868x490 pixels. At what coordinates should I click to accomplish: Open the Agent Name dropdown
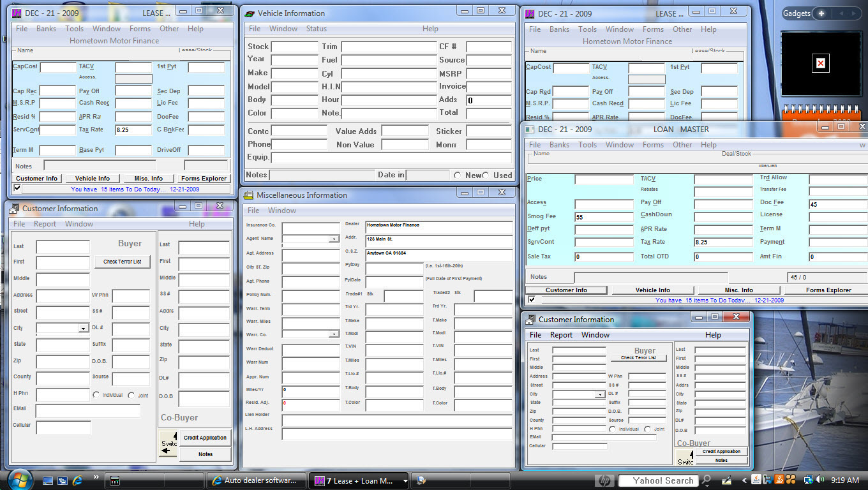tap(333, 239)
